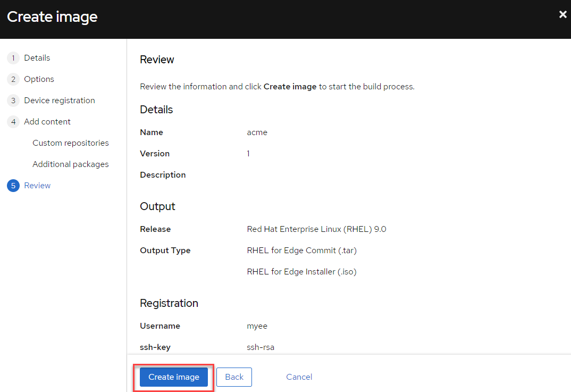
Task: Click the highlighted step 5 badge
Action: [13, 186]
